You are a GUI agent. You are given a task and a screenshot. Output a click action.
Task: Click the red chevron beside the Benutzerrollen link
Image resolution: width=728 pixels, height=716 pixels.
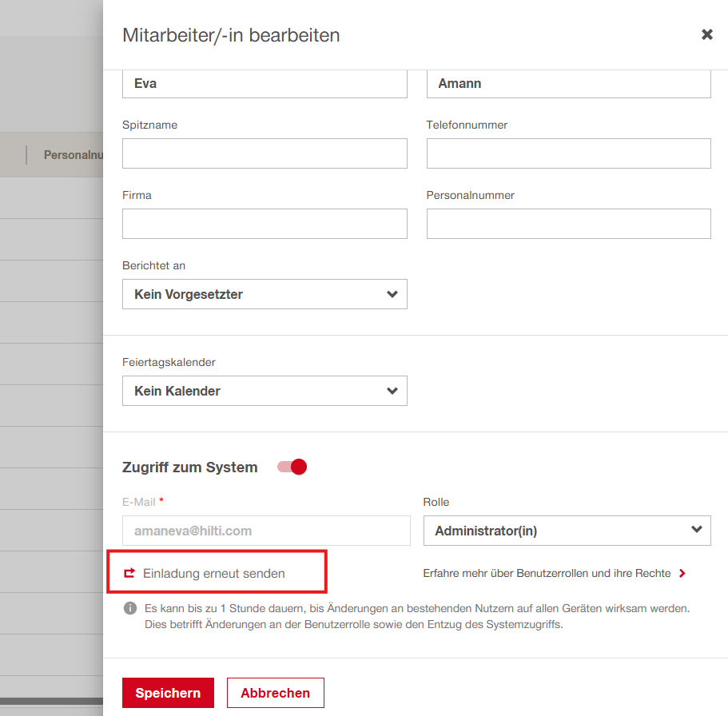point(682,573)
